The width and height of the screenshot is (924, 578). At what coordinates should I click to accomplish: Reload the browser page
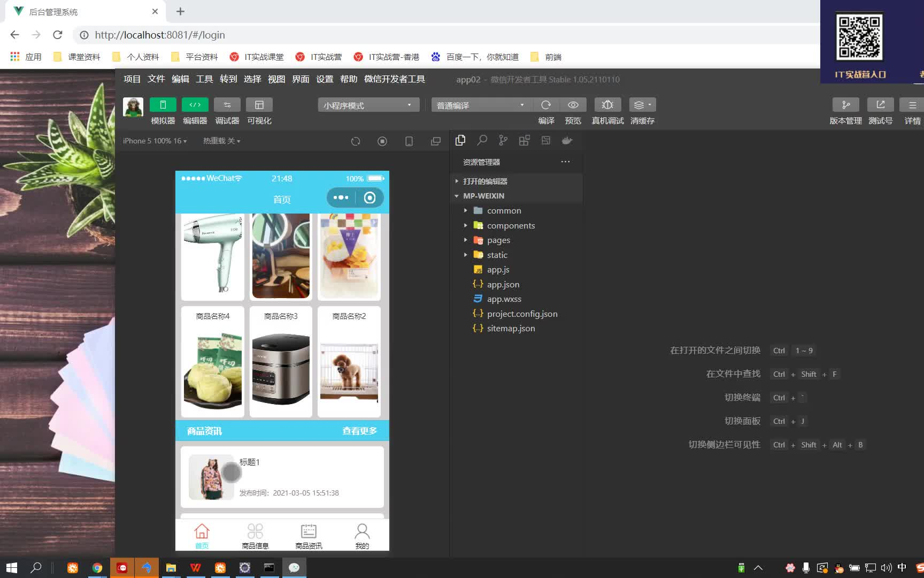coord(58,35)
